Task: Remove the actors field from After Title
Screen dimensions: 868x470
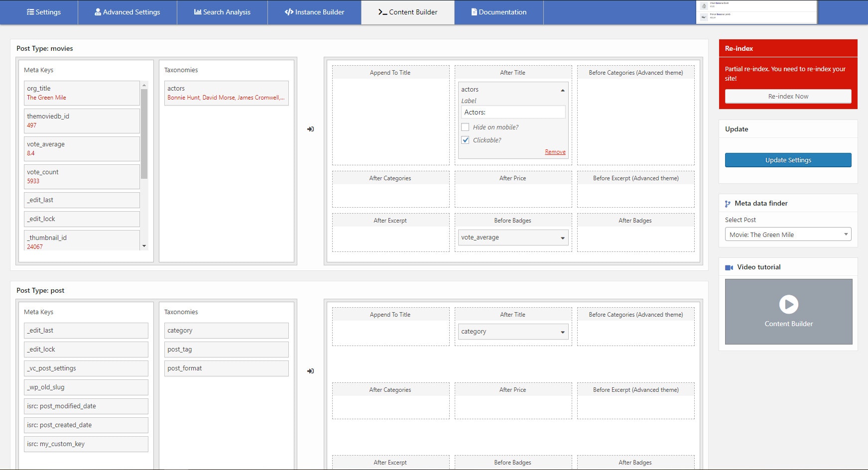Action: pos(555,152)
